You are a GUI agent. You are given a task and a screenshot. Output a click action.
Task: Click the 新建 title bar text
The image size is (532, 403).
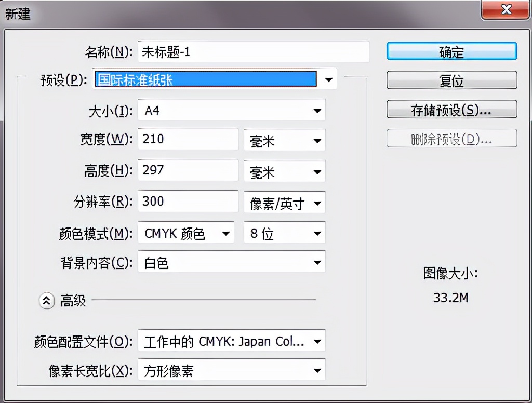pos(18,14)
